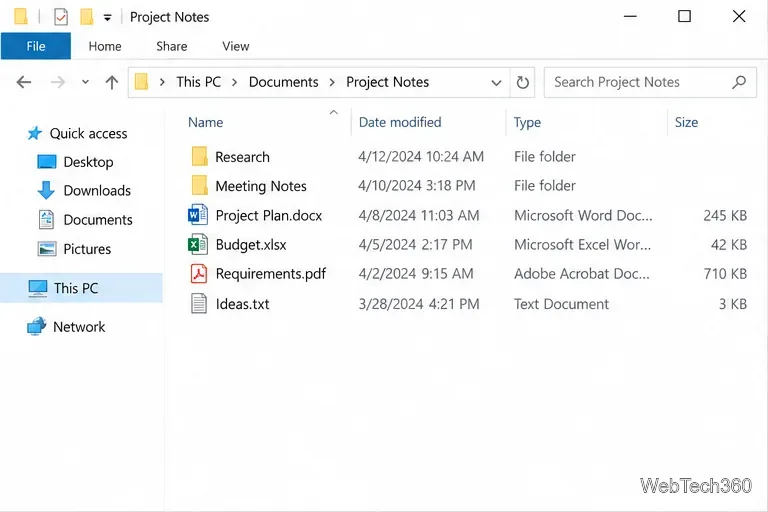
Task: Click the Forward arrow button
Action: (58, 82)
